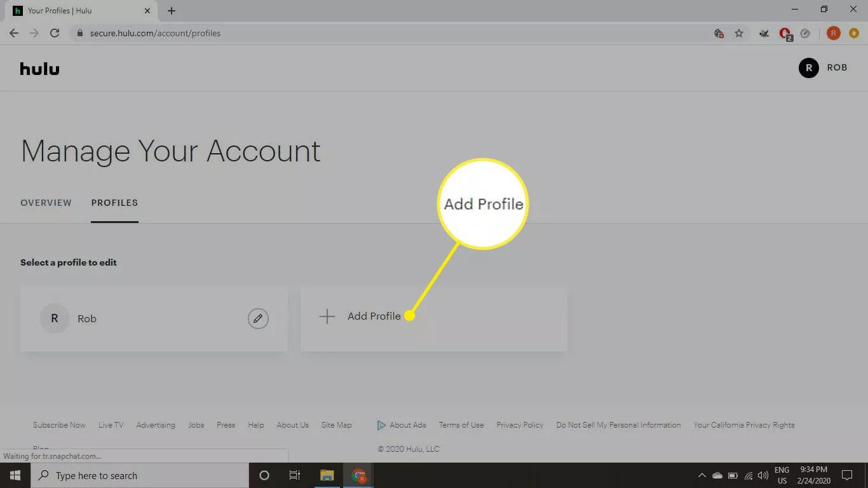Click the address bar URL
This screenshot has height=488, width=868.
(155, 33)
